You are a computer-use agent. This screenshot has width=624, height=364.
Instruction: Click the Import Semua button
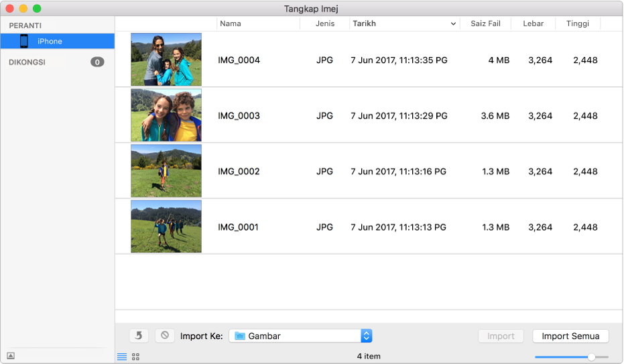click(x=570, y=336)
